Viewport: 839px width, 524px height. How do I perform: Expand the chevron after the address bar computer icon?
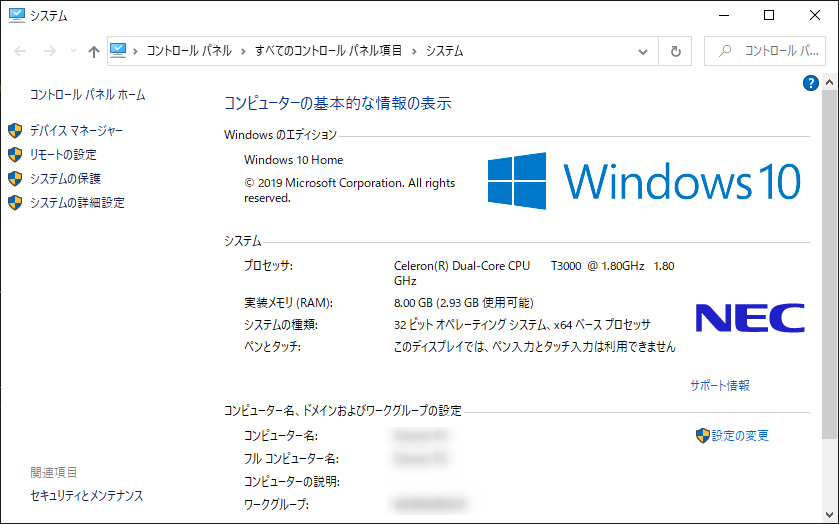click(135, 51)
